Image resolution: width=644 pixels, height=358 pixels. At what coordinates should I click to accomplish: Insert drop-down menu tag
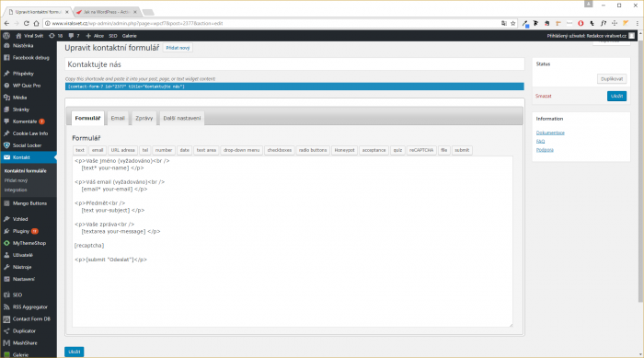coord(241,150)
